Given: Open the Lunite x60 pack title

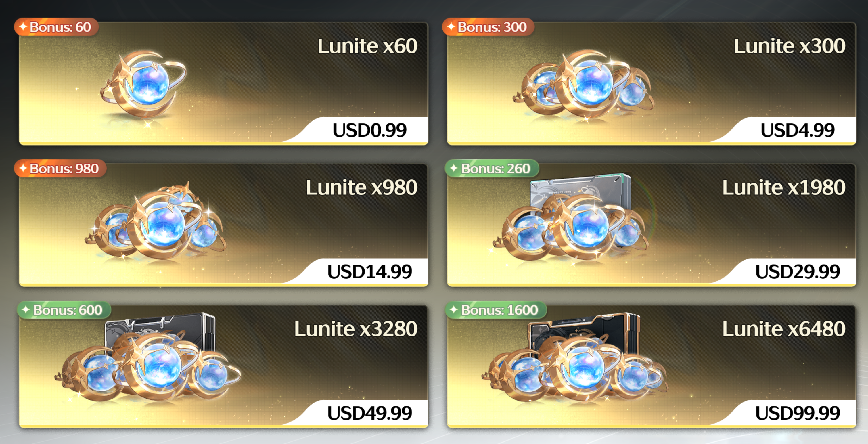Looking at the screenshot, I should [367, 46].
